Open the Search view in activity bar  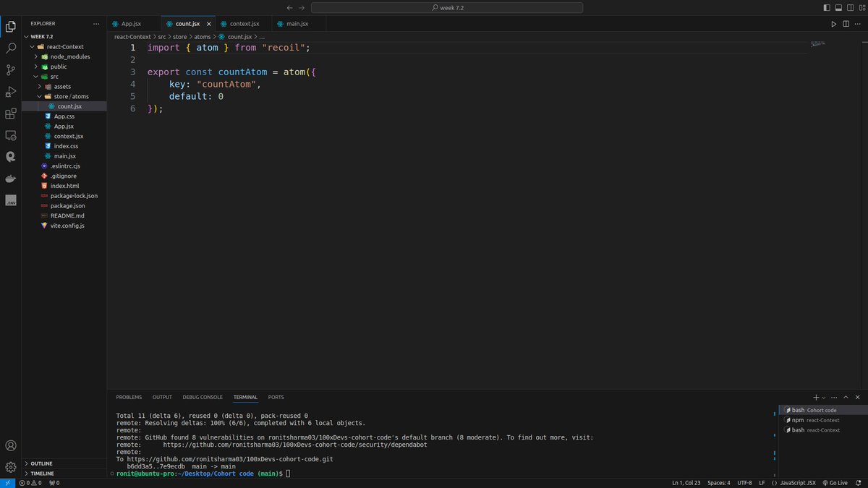11,48
